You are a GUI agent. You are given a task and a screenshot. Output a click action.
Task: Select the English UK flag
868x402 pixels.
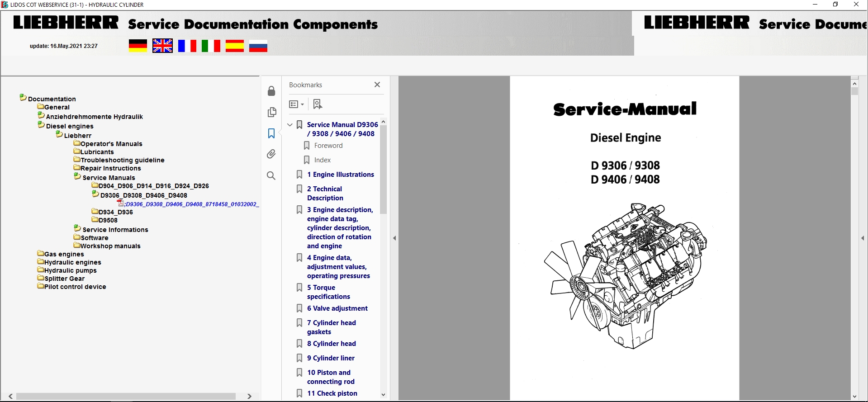pyautogui.click(x=162, y=46)
